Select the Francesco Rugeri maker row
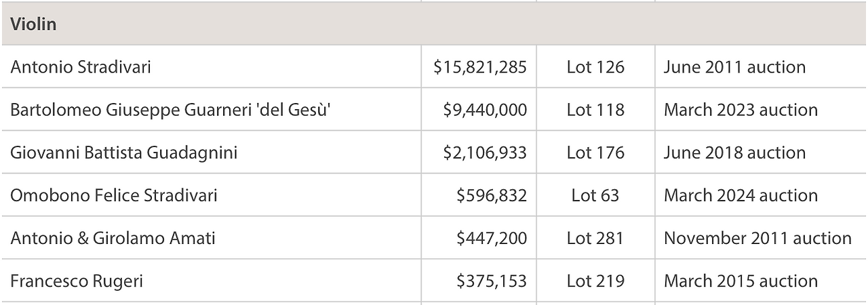 [77, 281]
